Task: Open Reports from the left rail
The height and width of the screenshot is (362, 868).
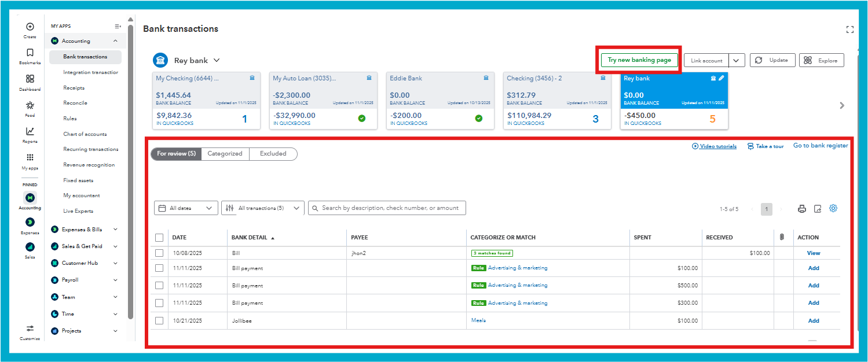Action: pos(30,131)
